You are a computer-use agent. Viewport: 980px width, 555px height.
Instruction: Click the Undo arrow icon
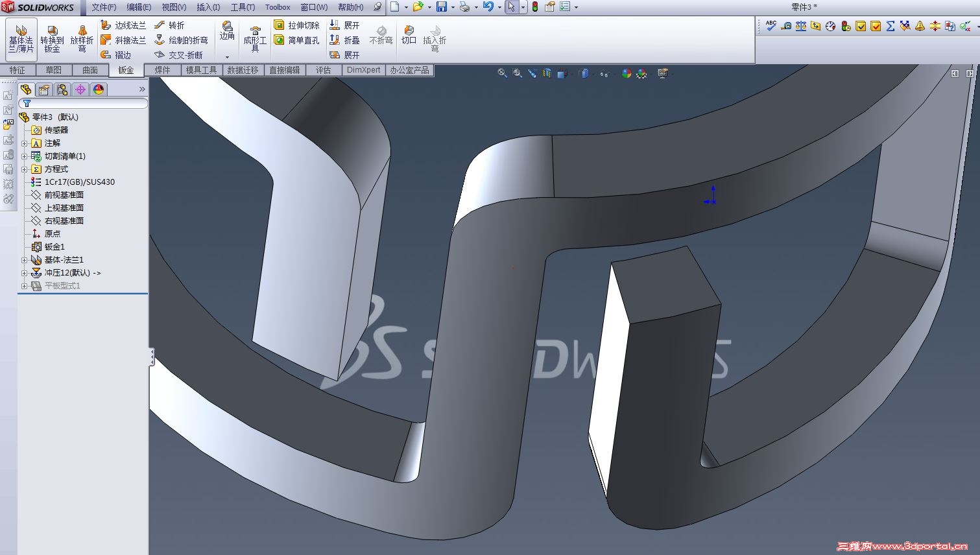[488, 7]
